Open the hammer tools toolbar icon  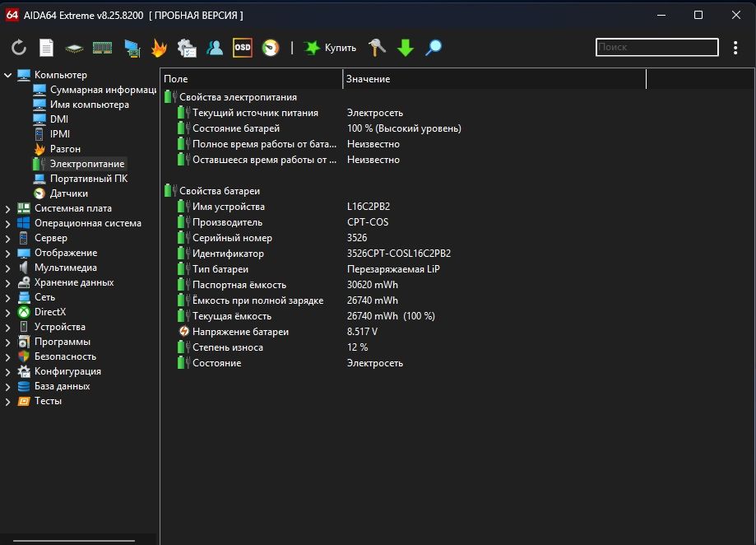click(x=377, y=47)
